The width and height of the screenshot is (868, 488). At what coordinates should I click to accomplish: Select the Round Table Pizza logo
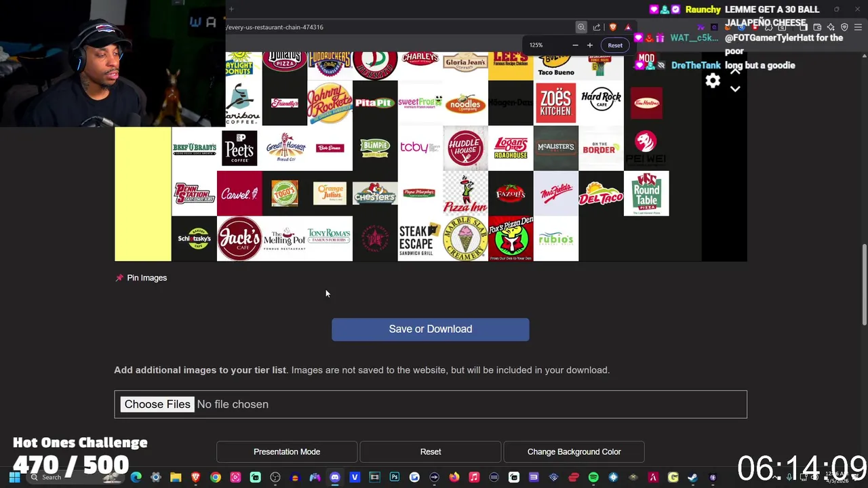646,194
